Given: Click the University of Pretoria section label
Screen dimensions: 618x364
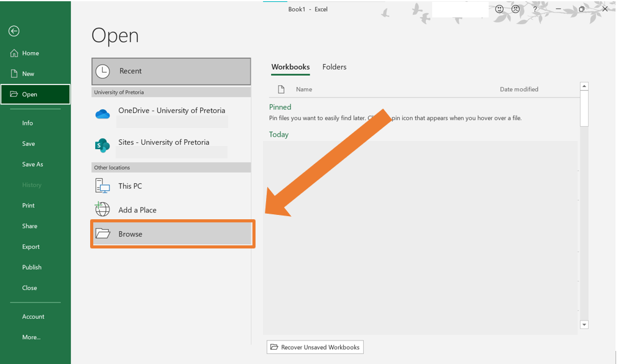Looking at the screenshot, I should [x=119, y=92].
